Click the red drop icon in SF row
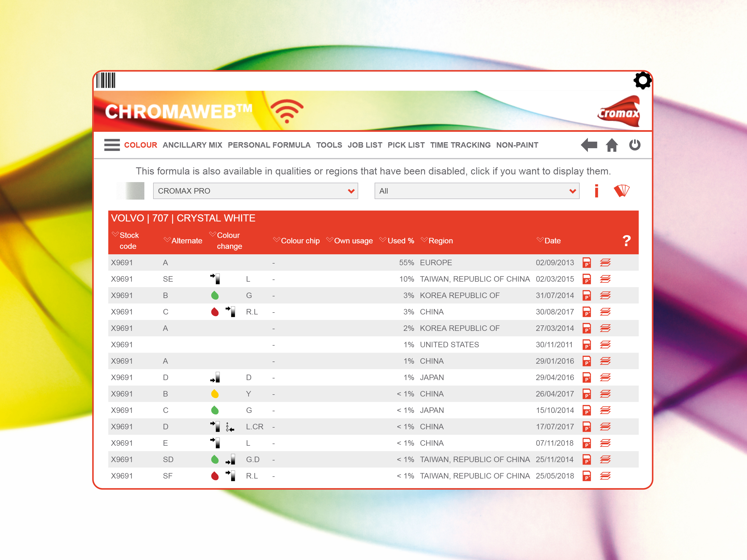 (215, 476)
